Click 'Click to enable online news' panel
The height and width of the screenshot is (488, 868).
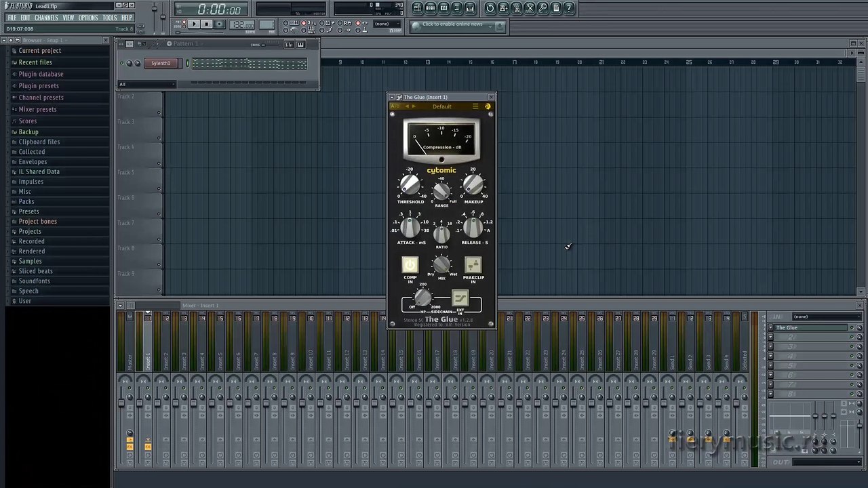coord(457,26)
